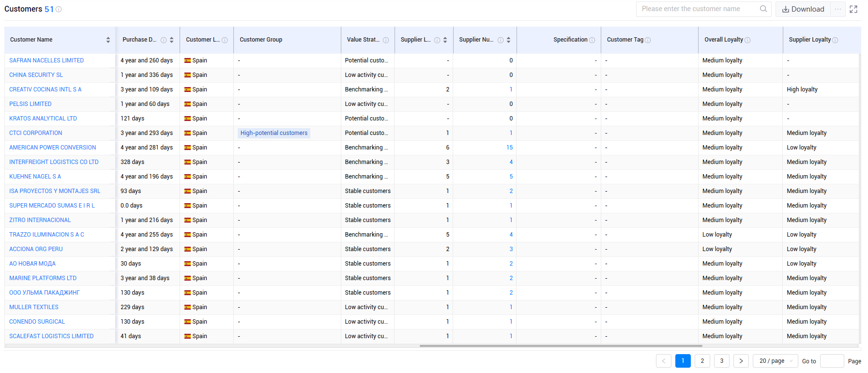Click the horizontal table scrollbar
The image size is (868, 373).
[561, 346]
